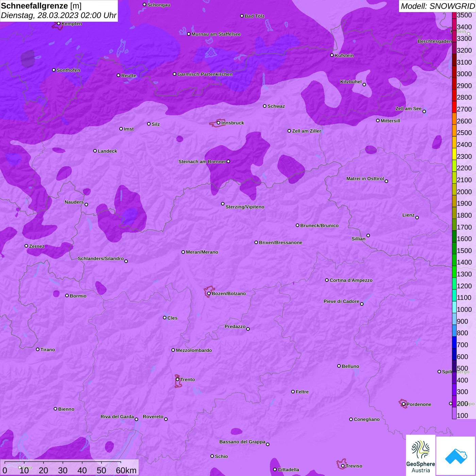476x476 pixels.
Task: Click the Reutte label
Action: (x=129, y=75)
